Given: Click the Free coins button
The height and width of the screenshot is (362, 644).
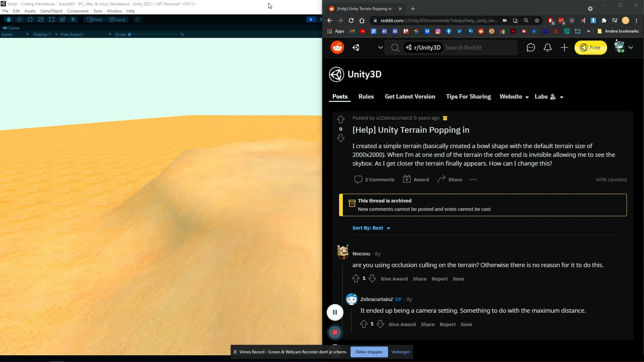Looking at the screenshot, I should [x=591, y=48].
